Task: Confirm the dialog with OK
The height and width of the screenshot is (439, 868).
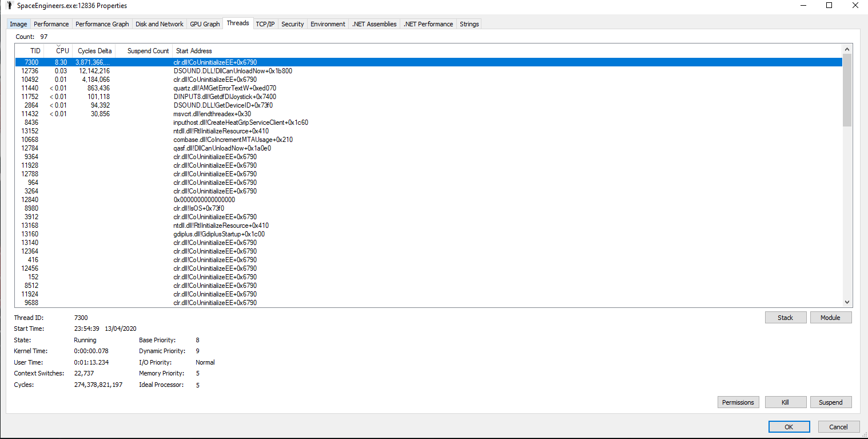Action: pos(789,427)
